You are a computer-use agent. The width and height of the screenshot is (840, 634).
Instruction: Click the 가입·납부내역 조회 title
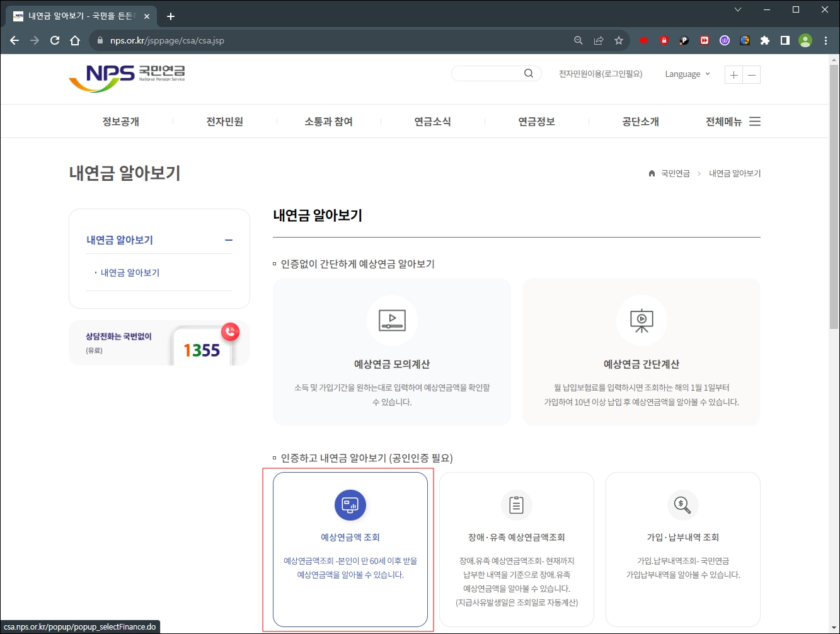(x=683, y=538)
